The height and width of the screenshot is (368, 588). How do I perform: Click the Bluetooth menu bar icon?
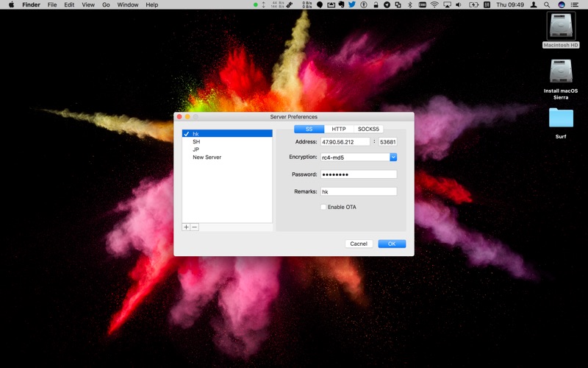click(409, 4)
